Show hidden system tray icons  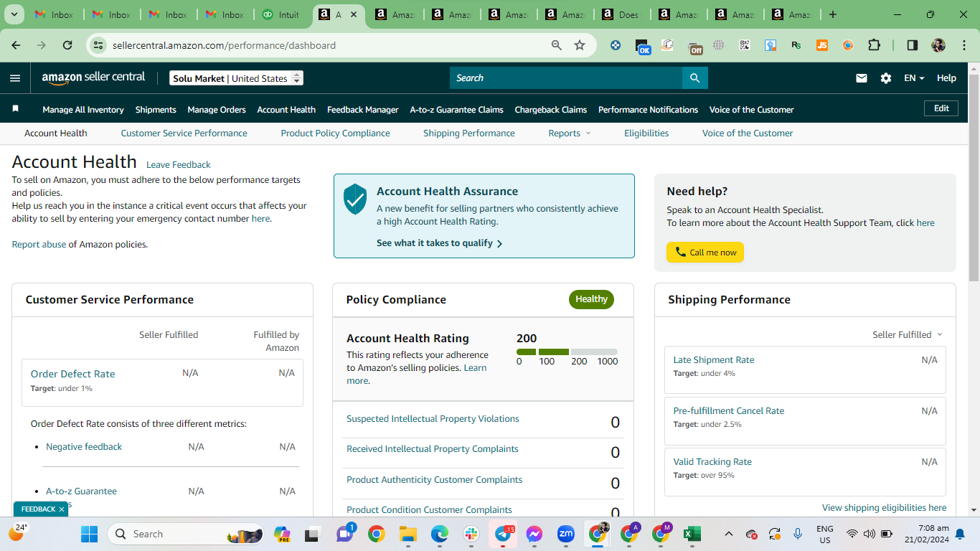pos(728,534)
